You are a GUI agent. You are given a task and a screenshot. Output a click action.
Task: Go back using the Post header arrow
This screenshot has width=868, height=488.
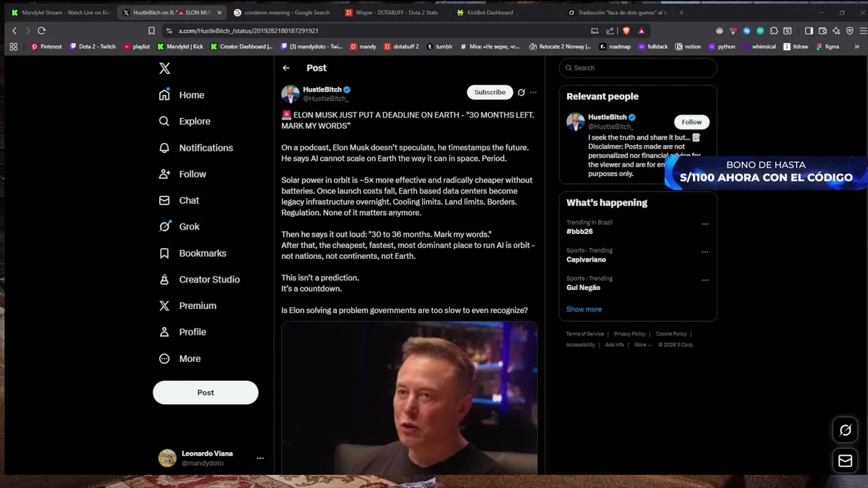pos(286,68)
